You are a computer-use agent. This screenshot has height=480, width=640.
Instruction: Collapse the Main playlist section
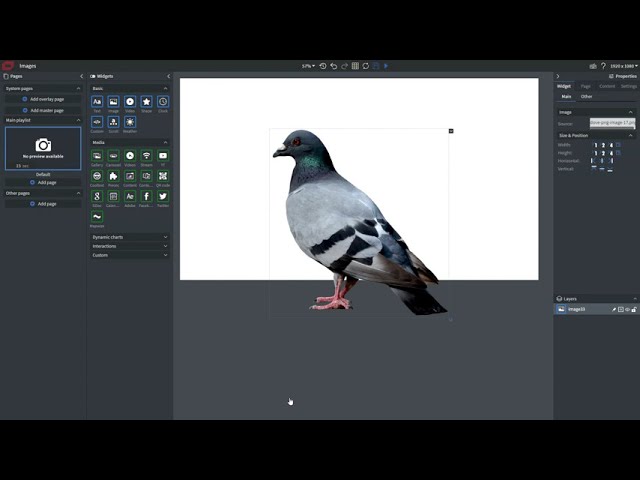pos(78,120)
